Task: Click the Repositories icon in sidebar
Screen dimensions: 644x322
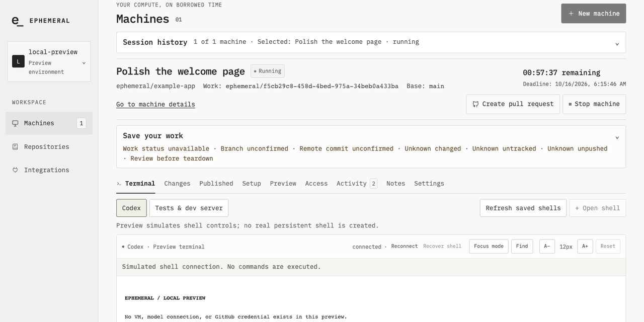Action: point(15,147)
